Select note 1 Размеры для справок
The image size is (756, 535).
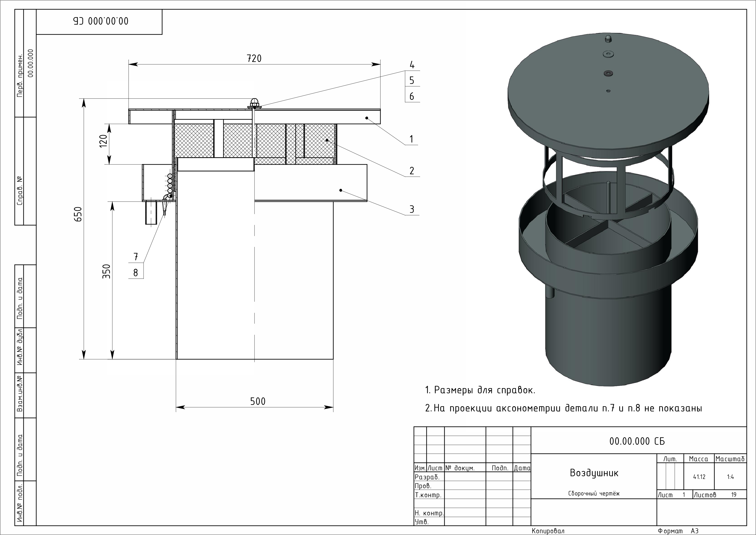pos(480,390)
